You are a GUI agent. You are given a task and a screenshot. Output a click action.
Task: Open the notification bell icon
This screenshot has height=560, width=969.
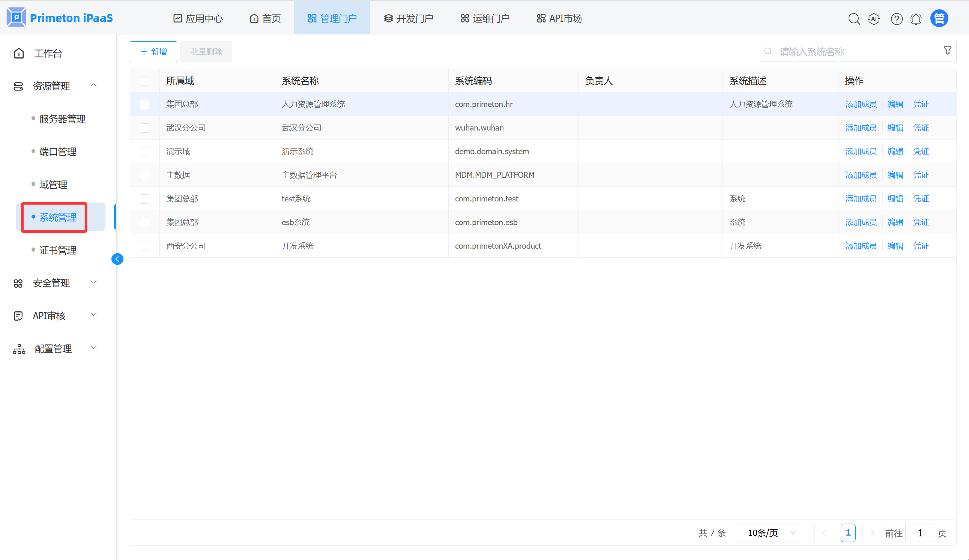pos(916,18)
